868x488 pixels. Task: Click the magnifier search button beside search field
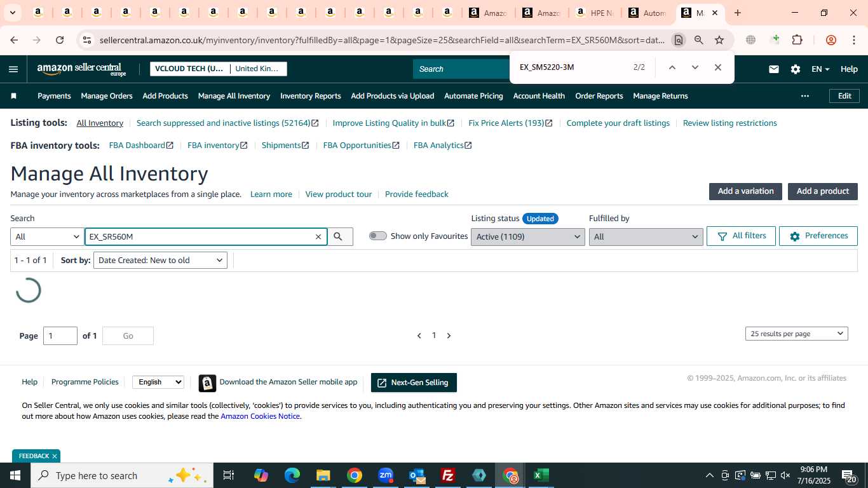tap(338, 236)
